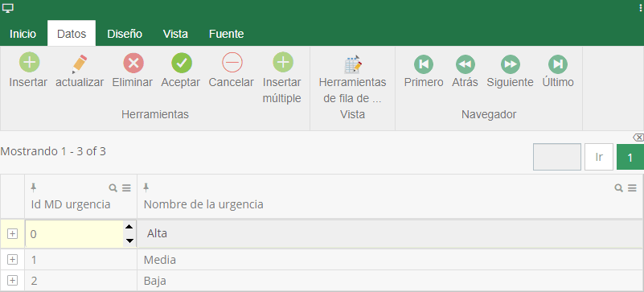Viewport: 644px width, 292px height.
Task: Increase Id MD urgencia value with up arrow
Action: 129,227
